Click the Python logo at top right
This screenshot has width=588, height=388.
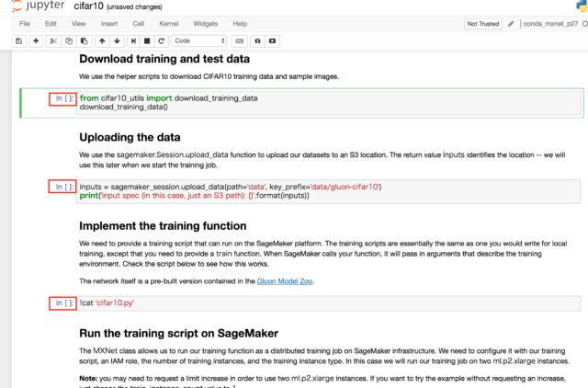pyautogui.click(x=582, y=6)
